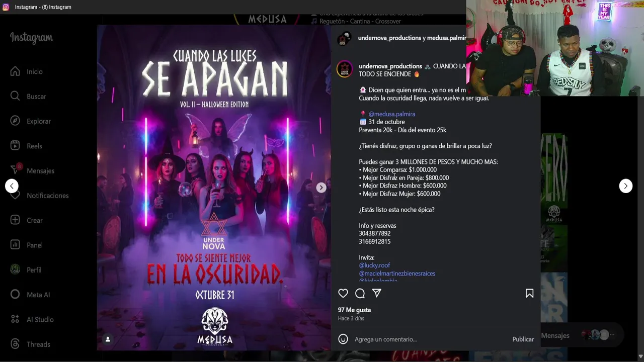Go to next image in carousel
Viewport: 644px width, 362px height.
(321, 188)
